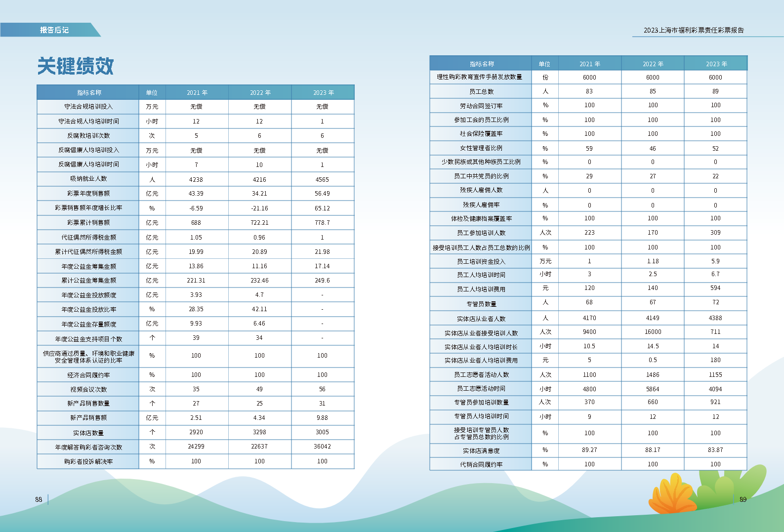
Task: Select the "实体店数量" row label
Action: click(88, 433)
